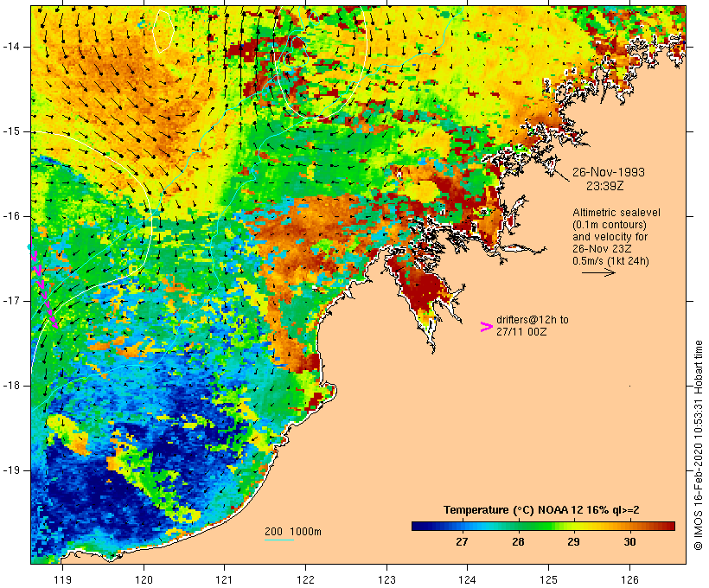709x588 pixels.
Task: Click the temperature colorbar title
Action: click(x=541, y=510)
